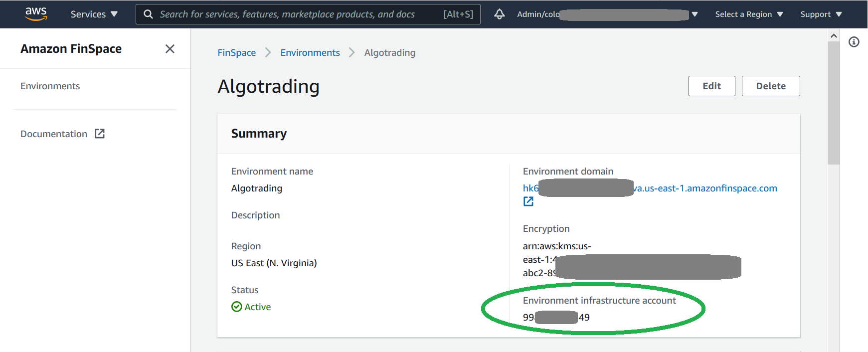Click the Alt+S shortcut hint
Viewport: 868px width, 352px height.
point(458,14)
